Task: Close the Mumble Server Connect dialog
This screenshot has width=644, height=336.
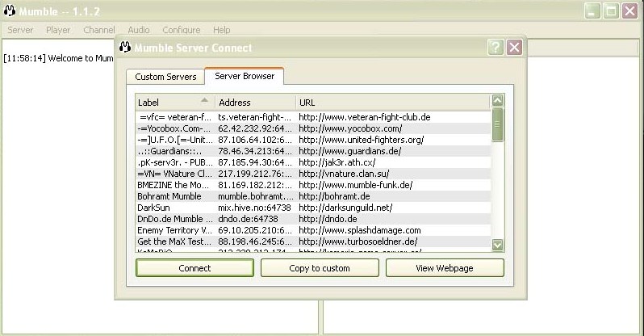Action: point(514,48)
